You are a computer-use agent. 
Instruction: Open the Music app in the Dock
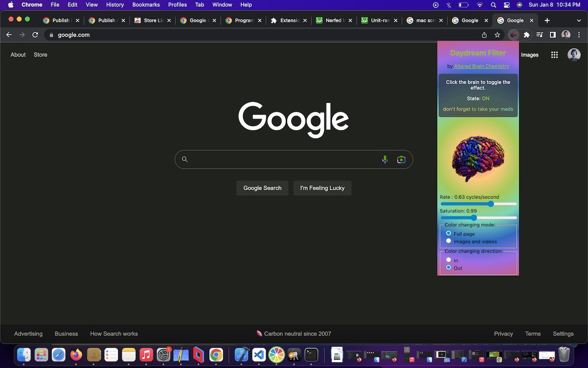coord(146,355)
